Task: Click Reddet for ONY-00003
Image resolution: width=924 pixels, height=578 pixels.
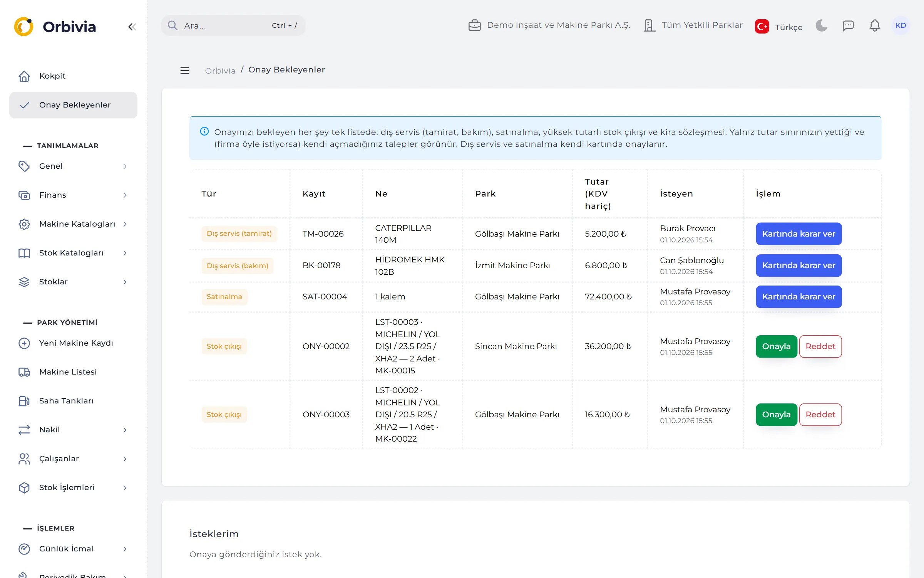Action: pyautogui.click(x=820, y=414)
